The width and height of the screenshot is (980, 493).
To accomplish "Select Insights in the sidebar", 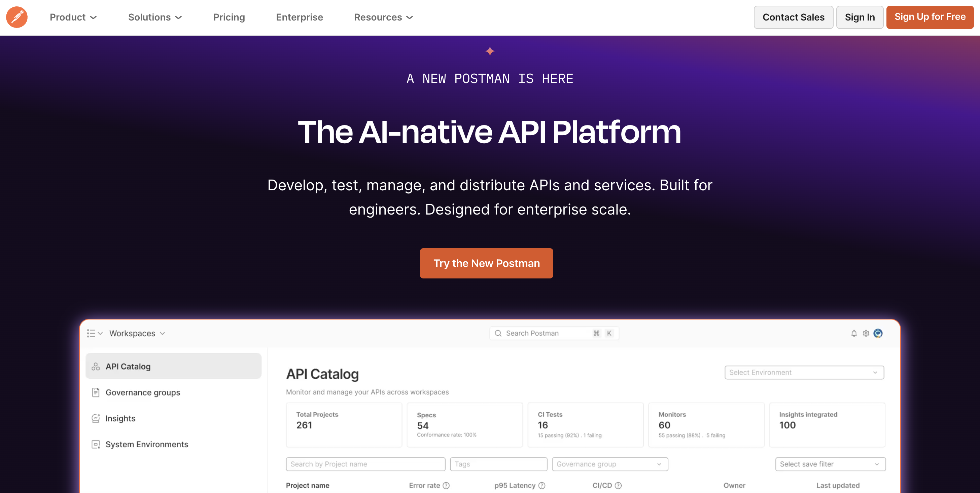I will click(x=120, y=418).
